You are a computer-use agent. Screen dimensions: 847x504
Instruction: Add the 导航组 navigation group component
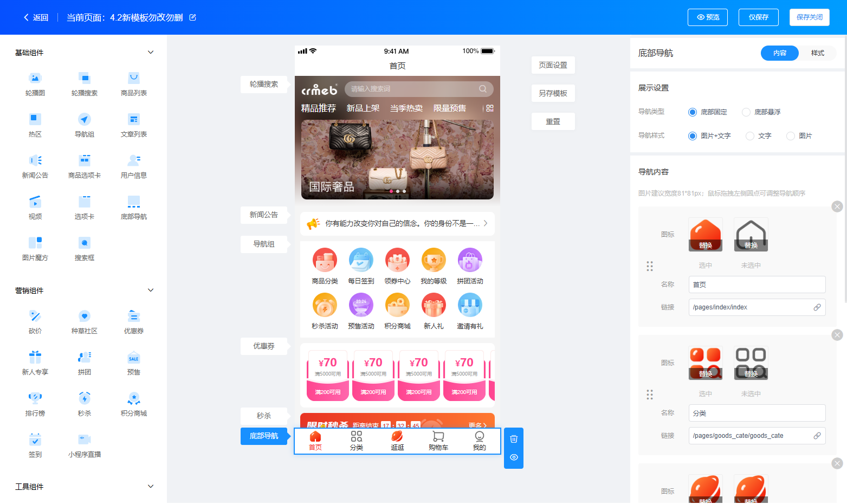pyautogui.click(x=85, y=125)
